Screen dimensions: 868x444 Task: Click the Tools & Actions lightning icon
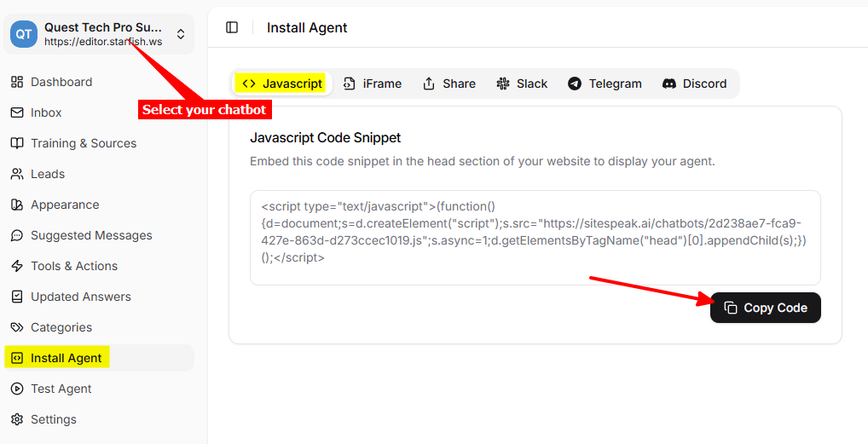tap(16, 266)
